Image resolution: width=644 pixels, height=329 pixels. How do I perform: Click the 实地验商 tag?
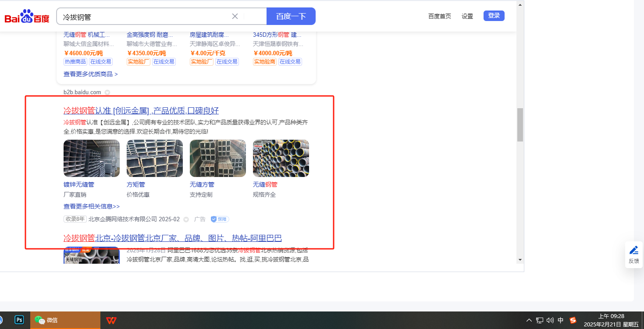point(265,62)
